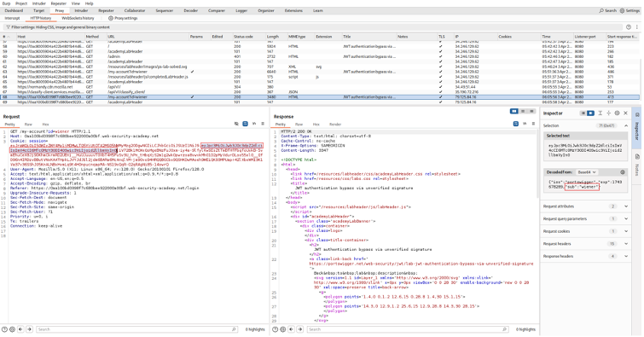644x337 pixels.
Task: Open Inspector side tab
Action: [x=637, y=128]
